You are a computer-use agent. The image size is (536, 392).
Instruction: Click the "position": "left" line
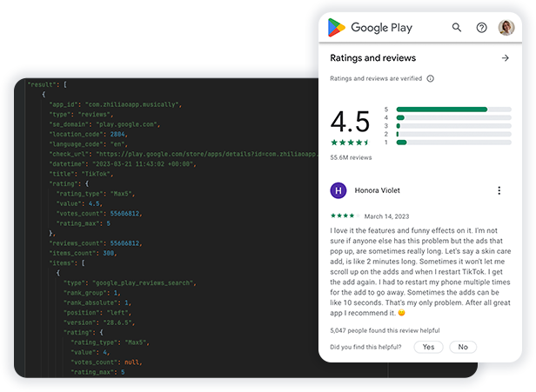click(97, 312)
